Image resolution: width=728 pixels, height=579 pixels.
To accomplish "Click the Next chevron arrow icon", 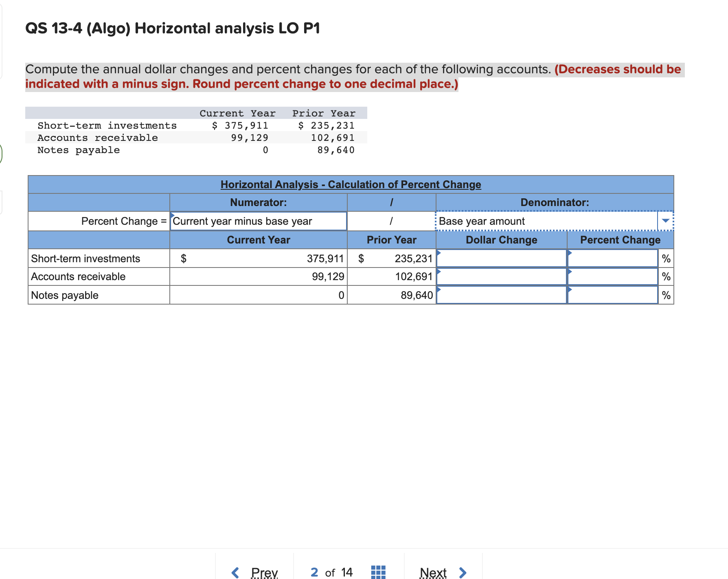I will [x=463, y=572].
